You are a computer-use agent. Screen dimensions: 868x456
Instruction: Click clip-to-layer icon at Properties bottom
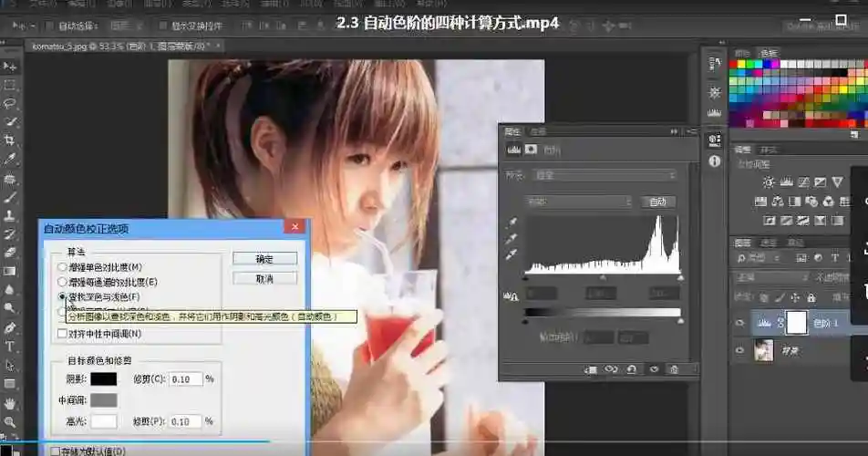591,369
